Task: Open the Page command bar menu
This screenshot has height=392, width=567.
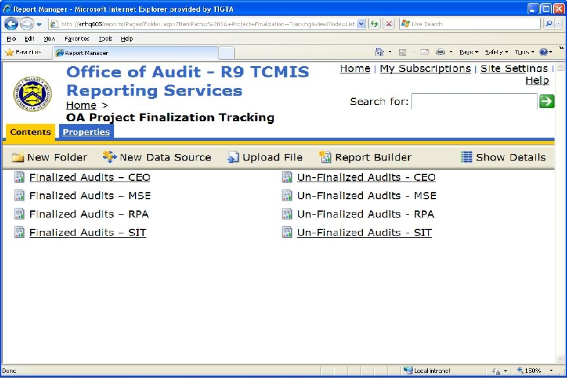Action: [x=469, y=52]
